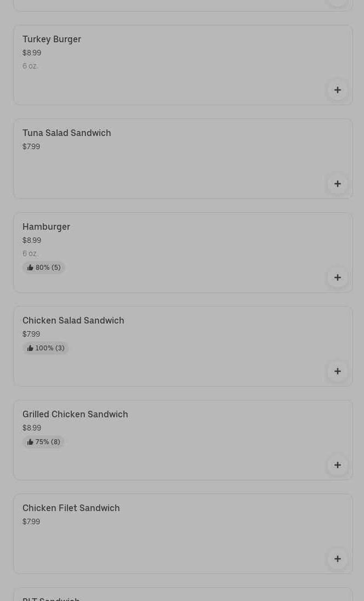364x601 pixels.
Task: Click the Tuna Salad Sandwich $7.99 price
Action: (x=31, y=147)
